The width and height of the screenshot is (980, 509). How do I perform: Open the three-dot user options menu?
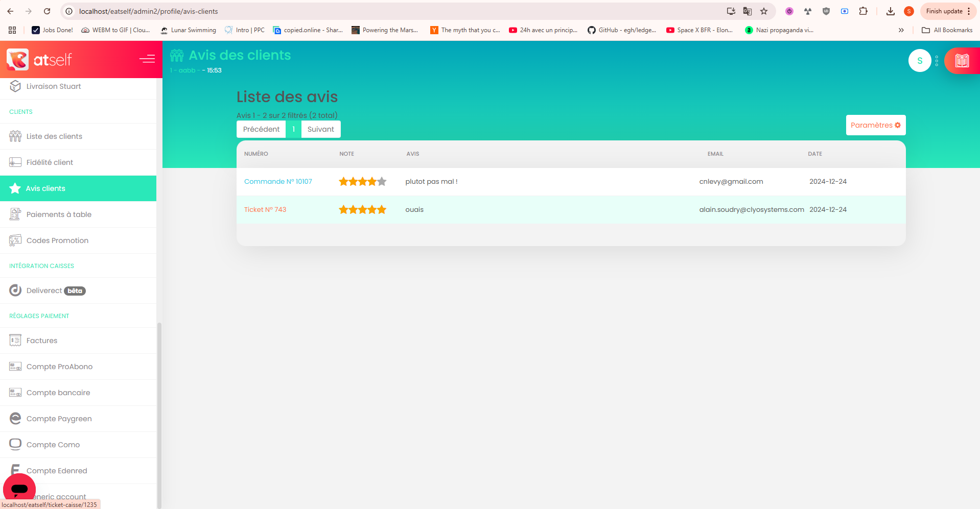pos(937,61)
